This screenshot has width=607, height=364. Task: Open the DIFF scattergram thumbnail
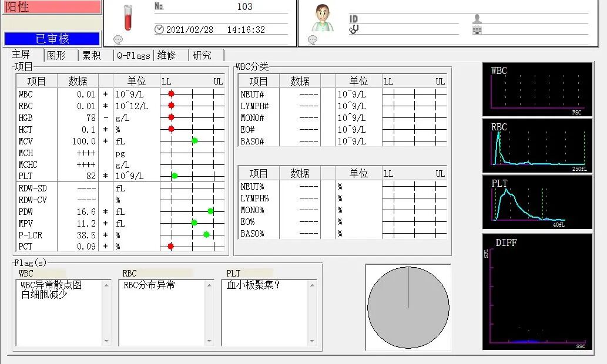pyautogui.click(x=537, y=292)
